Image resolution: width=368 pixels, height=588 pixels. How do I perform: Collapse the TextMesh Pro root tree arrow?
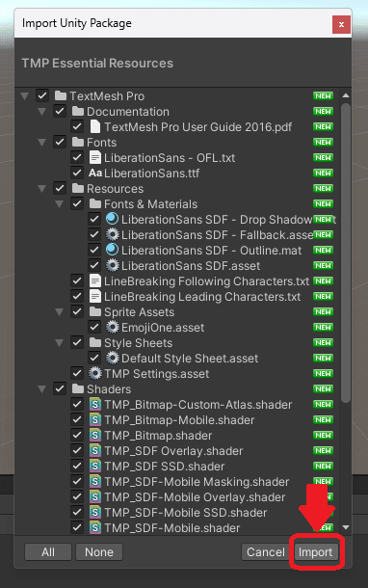point(25,96)
